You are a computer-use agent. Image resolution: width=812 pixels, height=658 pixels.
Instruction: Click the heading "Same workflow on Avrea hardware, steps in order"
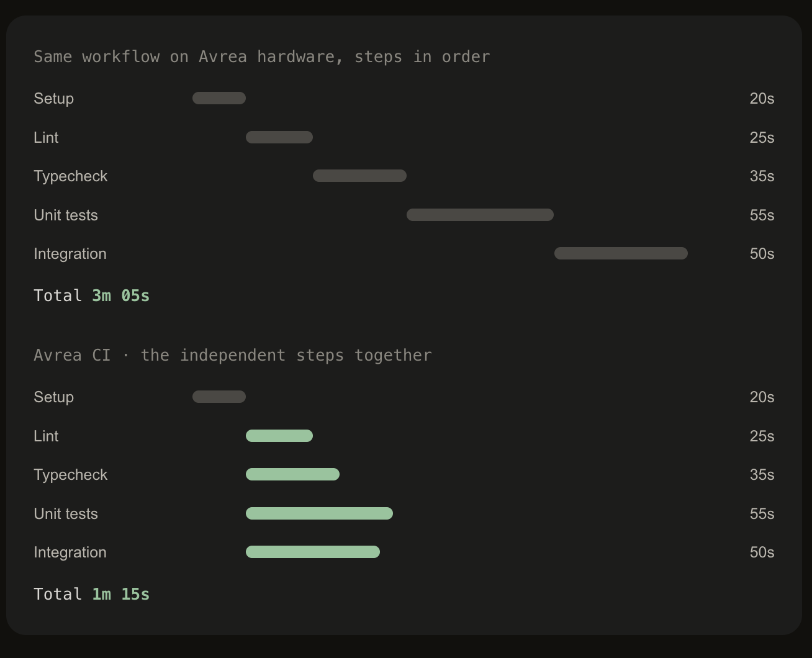click(262, 56)
